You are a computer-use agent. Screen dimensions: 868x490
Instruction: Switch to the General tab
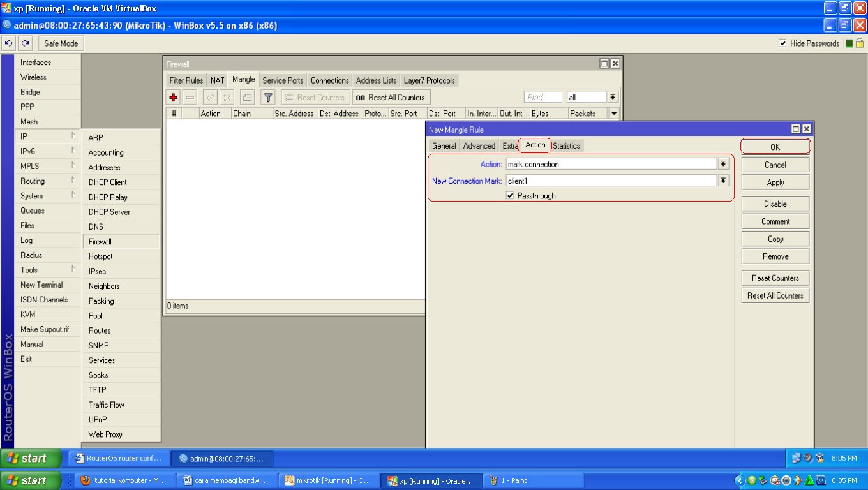point(444,146)
